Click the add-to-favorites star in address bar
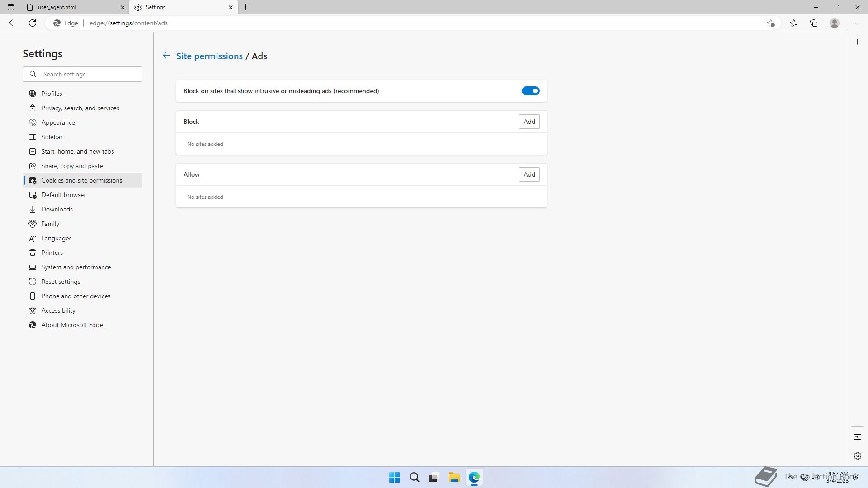The height and width of the screenshot is (488, 868). click(771, 23)
